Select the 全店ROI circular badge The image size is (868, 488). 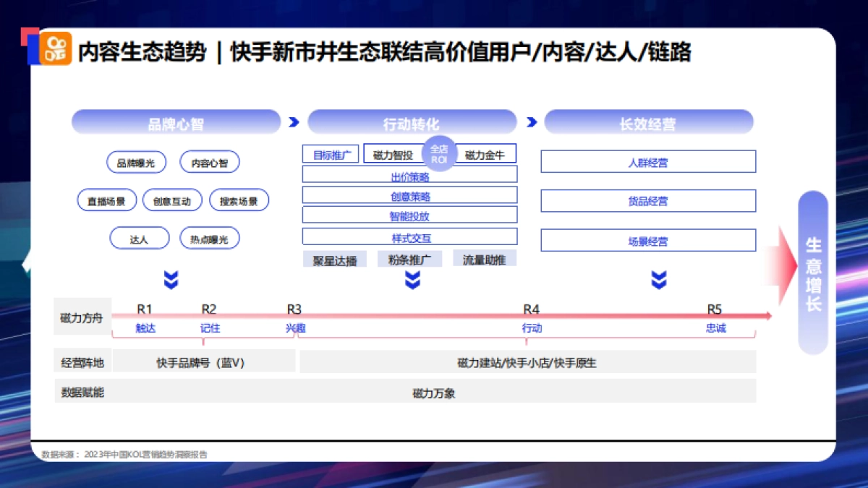(440, 153)
